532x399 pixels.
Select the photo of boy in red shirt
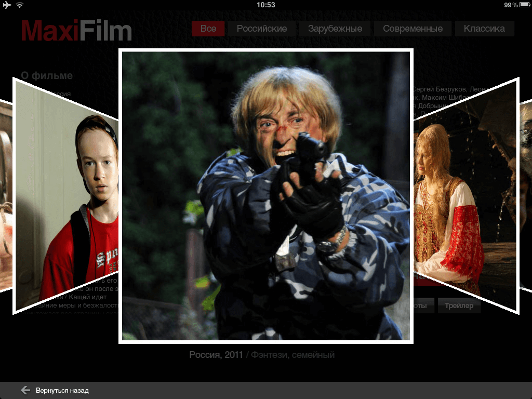(66, 196)
